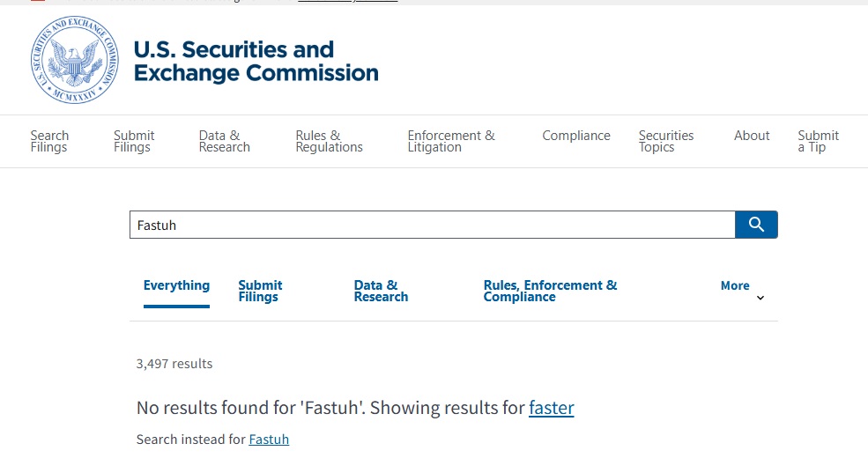
Task: Switch to the Data & Research results tab
Action: [381, 291]
